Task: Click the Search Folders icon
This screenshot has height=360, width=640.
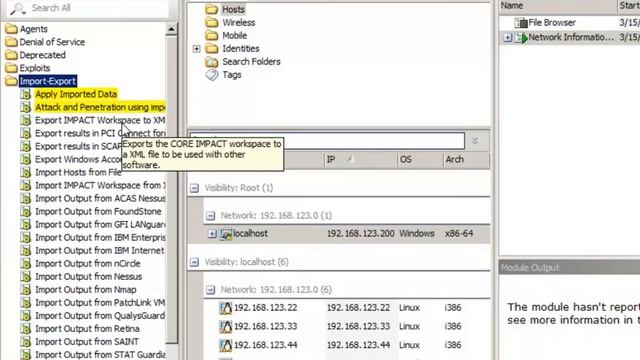Action: pos(211,62)
